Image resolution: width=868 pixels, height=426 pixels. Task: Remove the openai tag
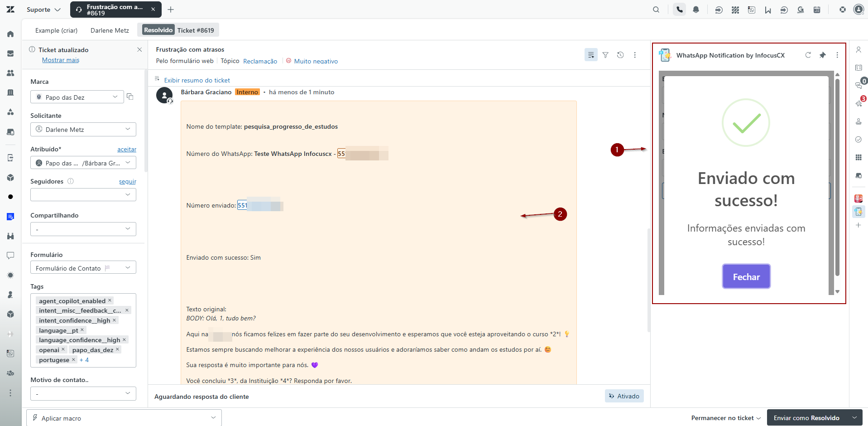coord(63,349)
